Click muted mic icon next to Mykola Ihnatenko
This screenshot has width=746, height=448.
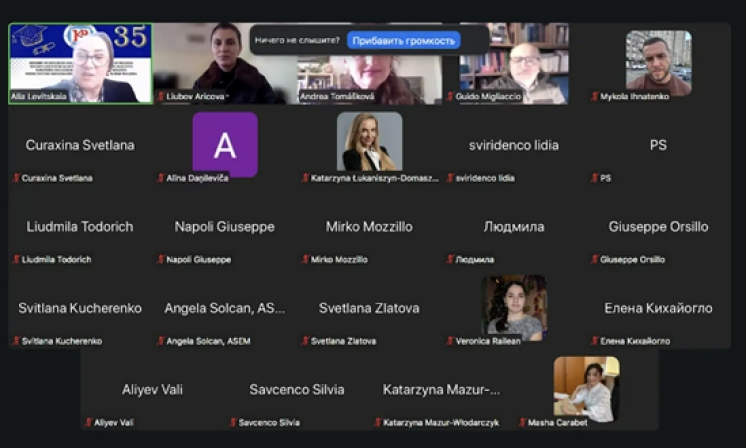594,97
